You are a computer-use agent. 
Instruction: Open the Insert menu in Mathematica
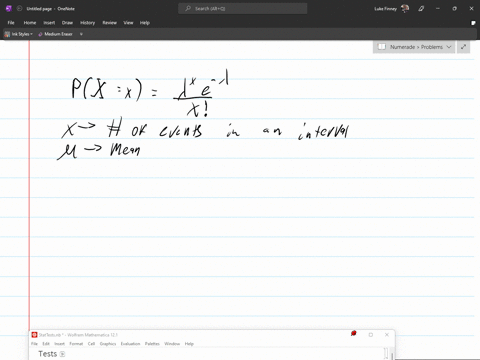(x=59, y=344)
